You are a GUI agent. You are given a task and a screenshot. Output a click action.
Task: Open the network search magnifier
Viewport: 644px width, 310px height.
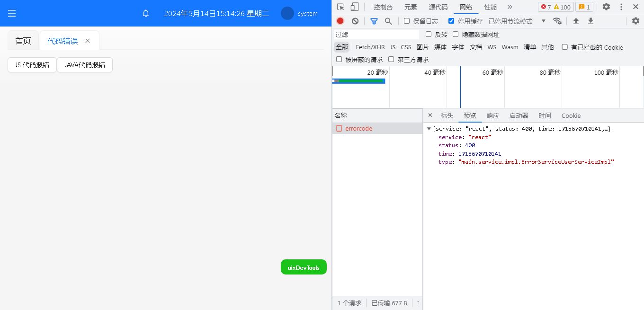388,21
